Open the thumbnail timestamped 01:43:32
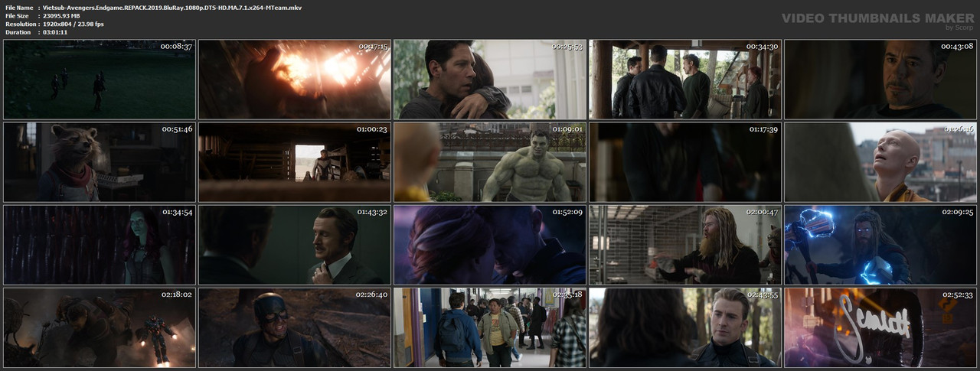 [295, 245]
